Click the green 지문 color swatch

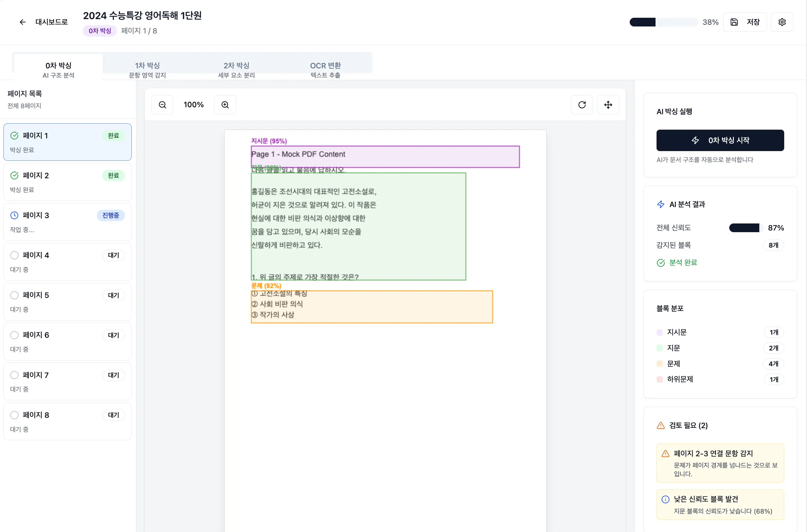click(660, 348)
